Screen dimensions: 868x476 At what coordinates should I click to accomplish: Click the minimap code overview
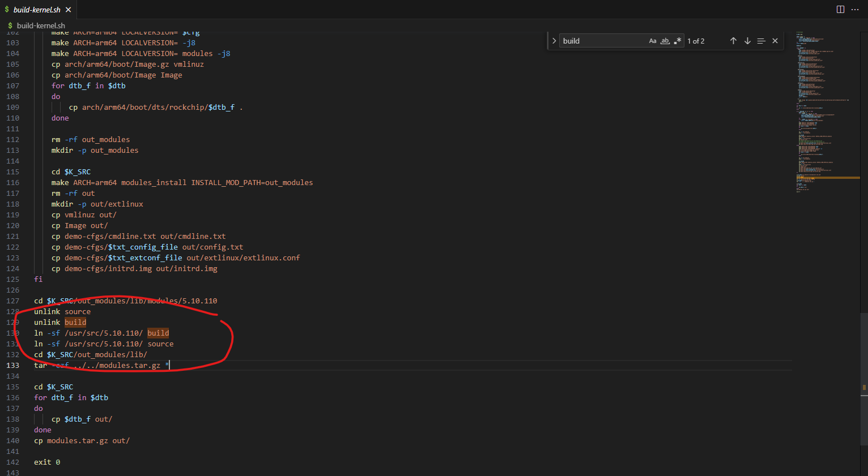click(x=828, y=112)
